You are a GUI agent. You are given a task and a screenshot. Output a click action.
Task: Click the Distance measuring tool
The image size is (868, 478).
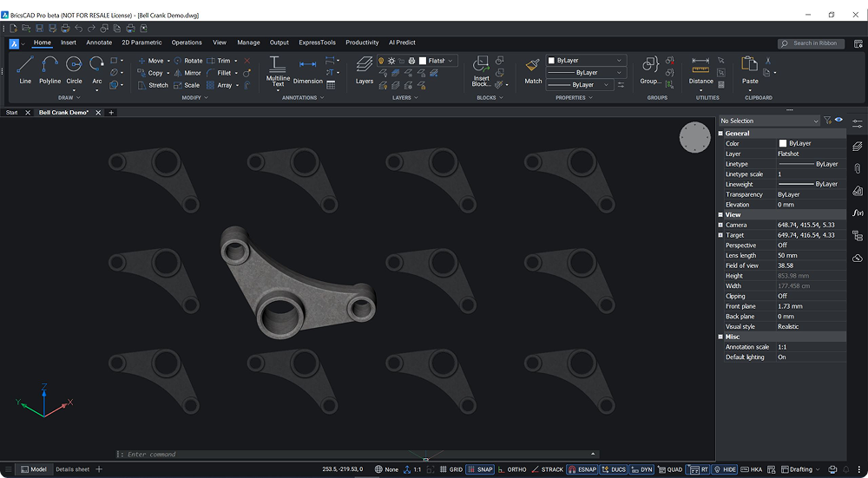tap(700, 70)
